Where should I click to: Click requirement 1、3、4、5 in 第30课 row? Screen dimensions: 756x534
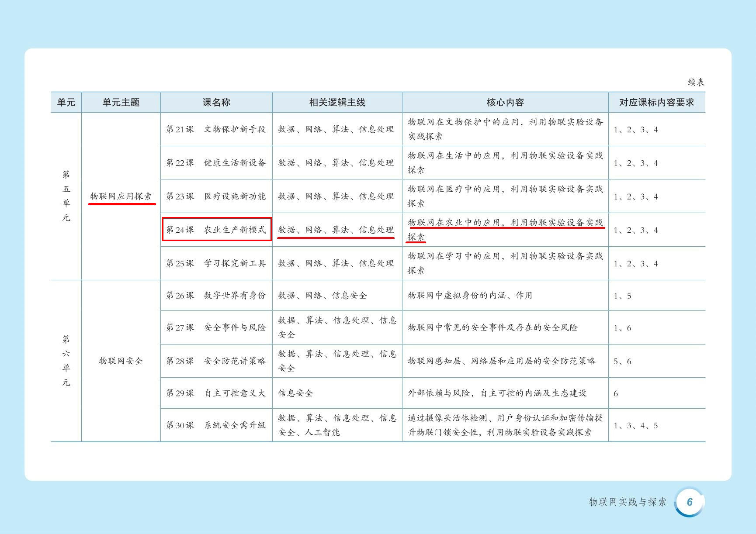pos(636,426)
